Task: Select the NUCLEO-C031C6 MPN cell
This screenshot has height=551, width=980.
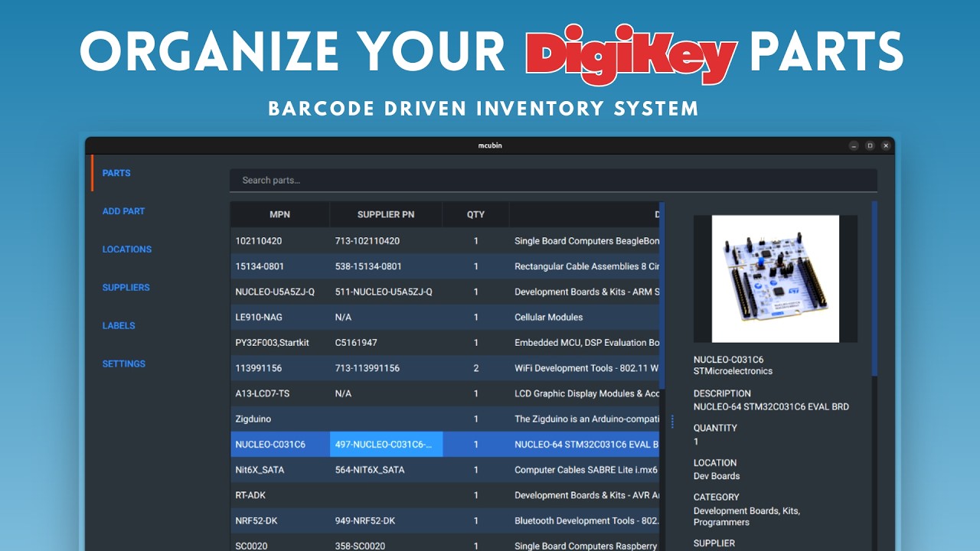Action: pyautogui.click(x=280, y=445)
